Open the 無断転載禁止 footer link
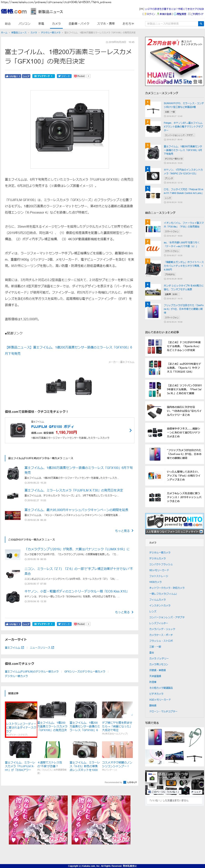 [x=130, y=866]
